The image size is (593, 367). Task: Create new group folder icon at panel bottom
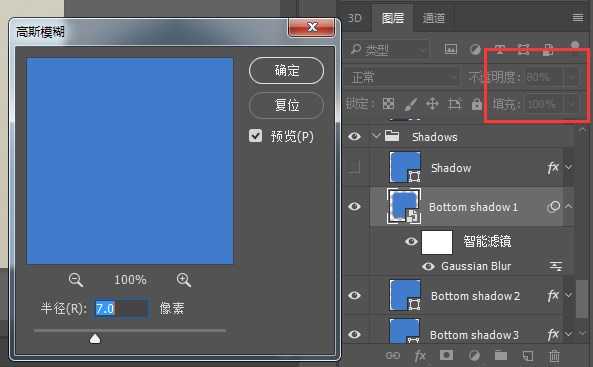point(501,355)
